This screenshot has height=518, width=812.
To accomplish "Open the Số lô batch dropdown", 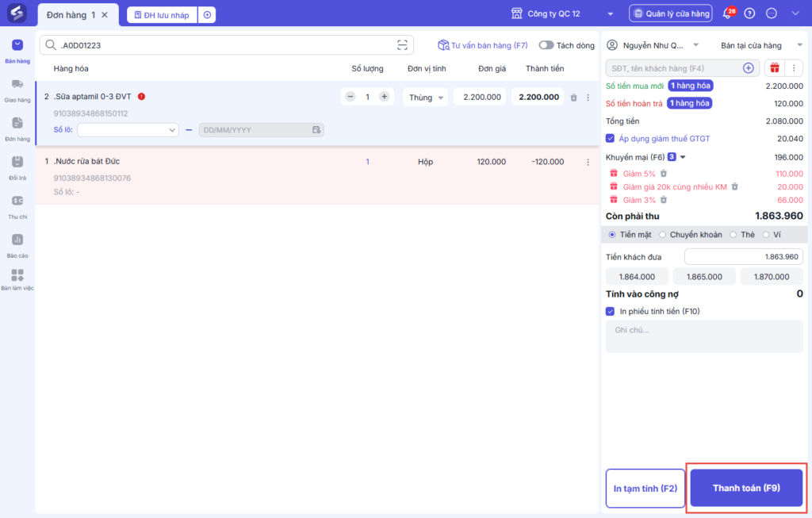I will 128,130.
